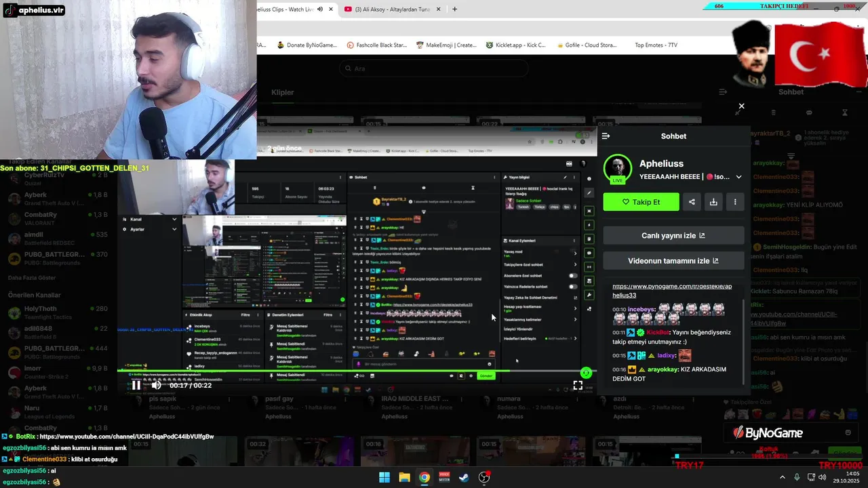Open the bynogame.com link in clip chat
Screen dimensions: 868x488
coord(672,291)
